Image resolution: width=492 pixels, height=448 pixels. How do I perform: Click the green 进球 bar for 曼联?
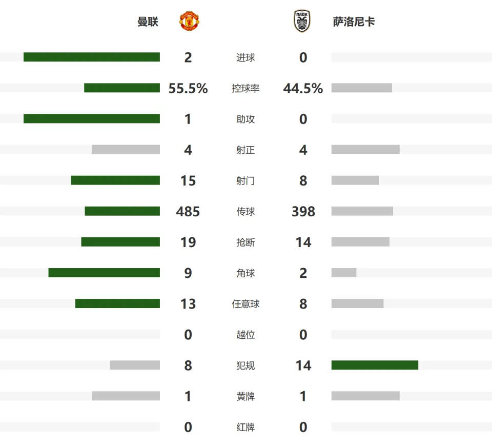tap(92, 57)
